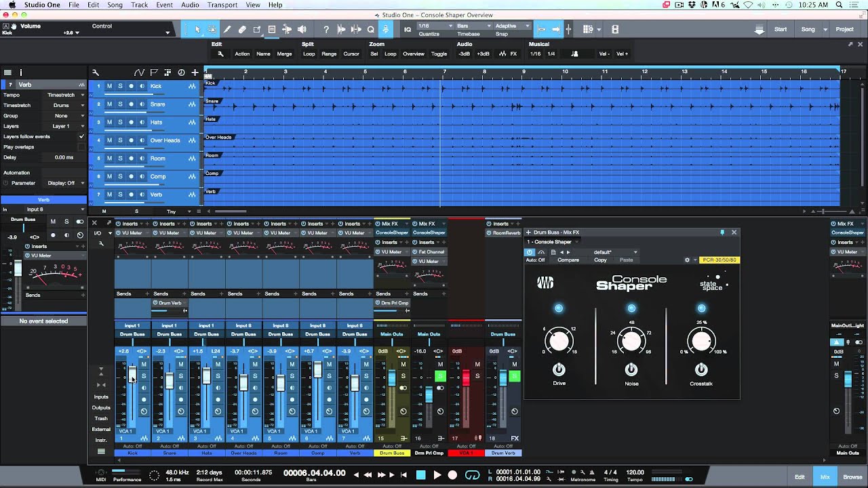Mute the Kick track

click(109, 86)
